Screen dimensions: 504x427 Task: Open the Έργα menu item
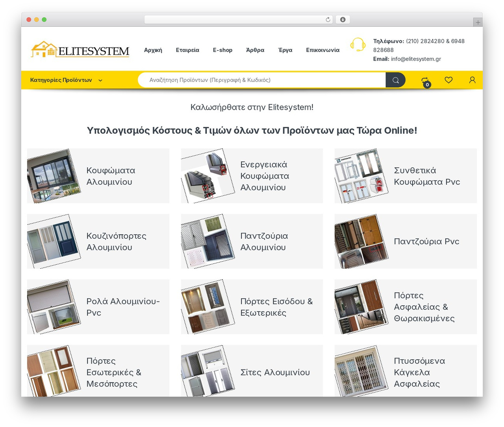pos(285,50)
